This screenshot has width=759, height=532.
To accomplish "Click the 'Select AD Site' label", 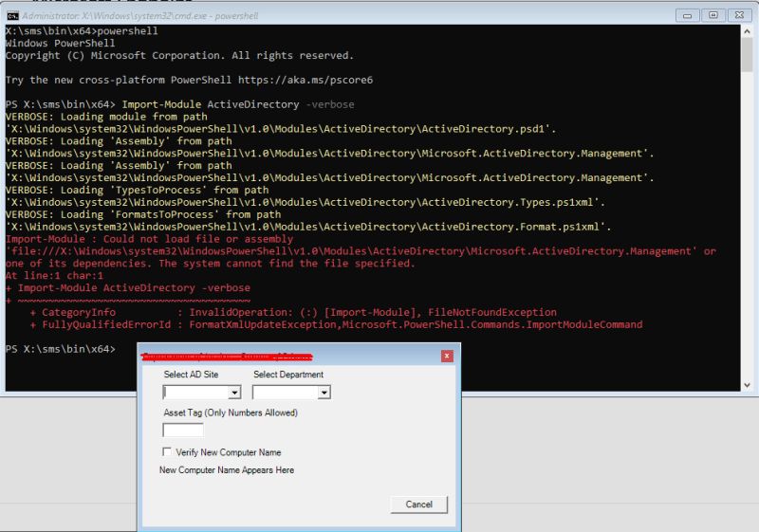I will coord(191,375).
